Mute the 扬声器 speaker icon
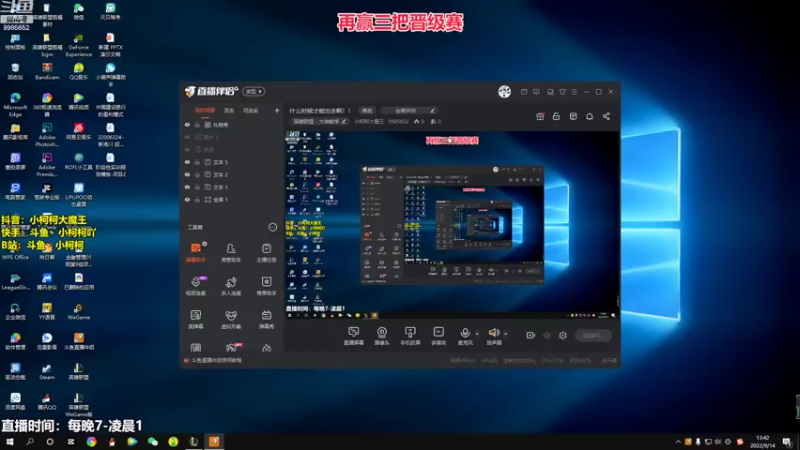The image size is (800, 450). [493, 333]
